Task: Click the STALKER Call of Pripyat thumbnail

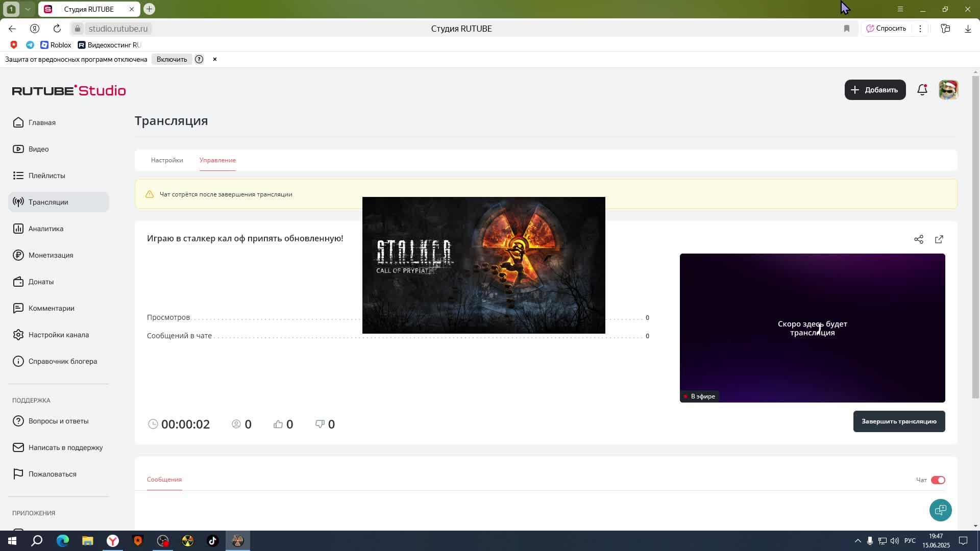Action: (x=483, y=265)
